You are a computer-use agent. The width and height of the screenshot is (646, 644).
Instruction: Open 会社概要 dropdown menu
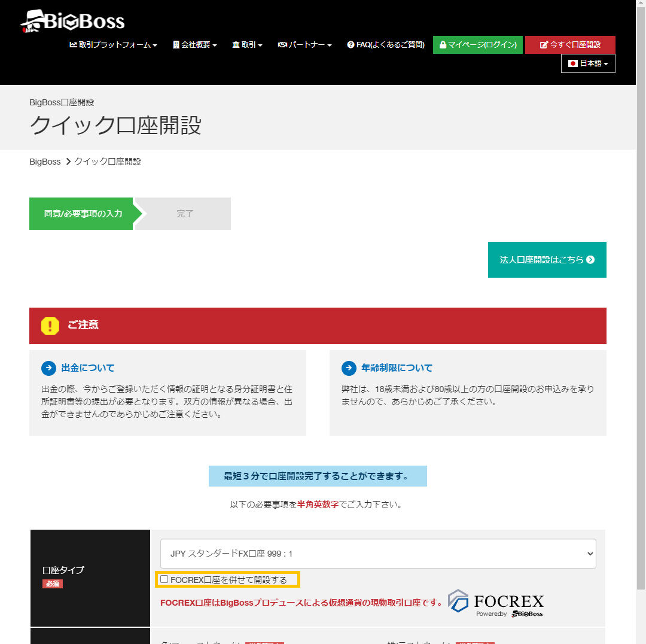tap(195, 44)
